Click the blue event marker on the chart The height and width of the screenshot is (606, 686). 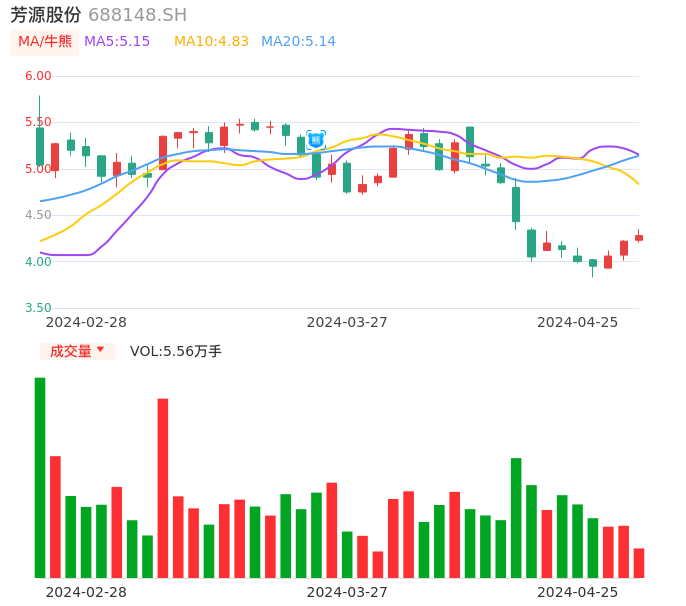point(316,140)
